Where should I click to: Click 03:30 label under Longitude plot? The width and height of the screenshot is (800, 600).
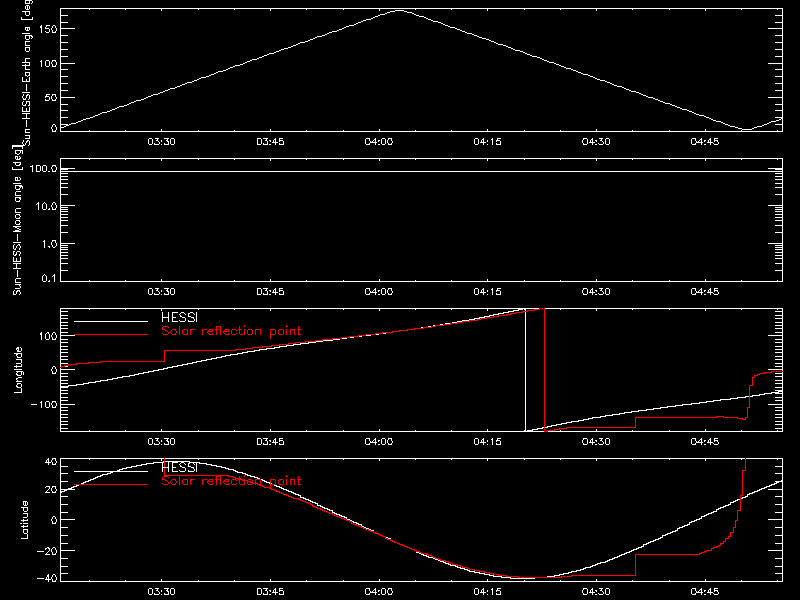161,442
